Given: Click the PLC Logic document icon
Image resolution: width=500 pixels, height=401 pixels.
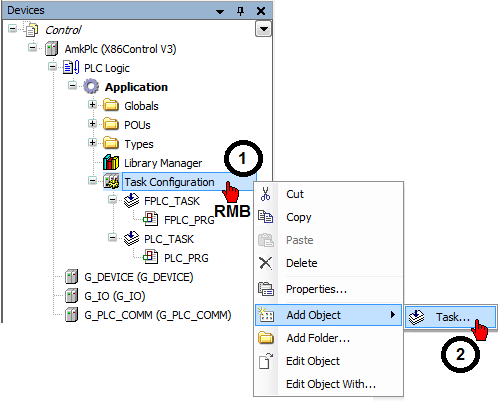Looking at the screenshot, I should pos(71,68).
